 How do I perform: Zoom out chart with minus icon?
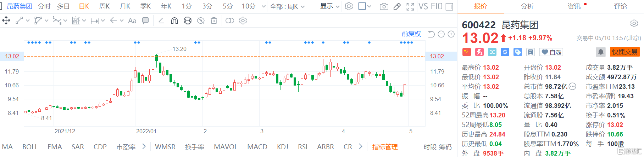point(441,34)
